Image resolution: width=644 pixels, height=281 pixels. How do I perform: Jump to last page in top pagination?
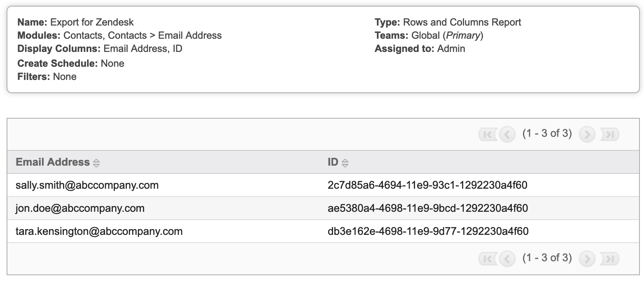(x=610, y=134)
